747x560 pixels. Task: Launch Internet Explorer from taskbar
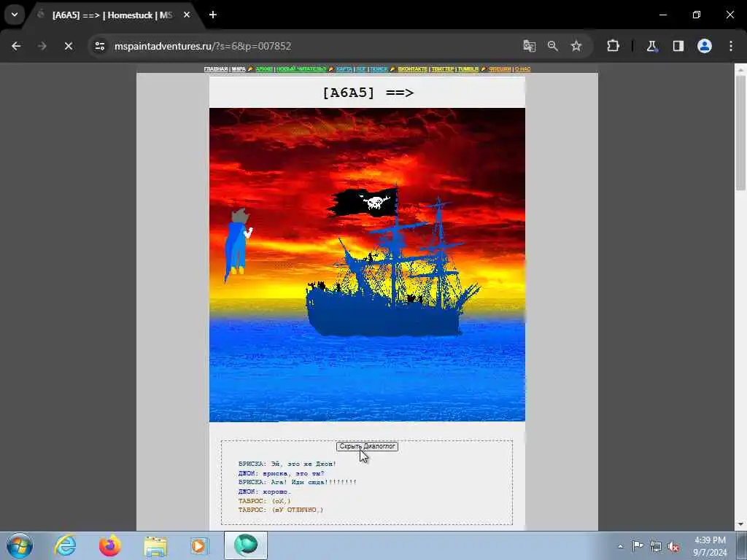coord(65,545)
